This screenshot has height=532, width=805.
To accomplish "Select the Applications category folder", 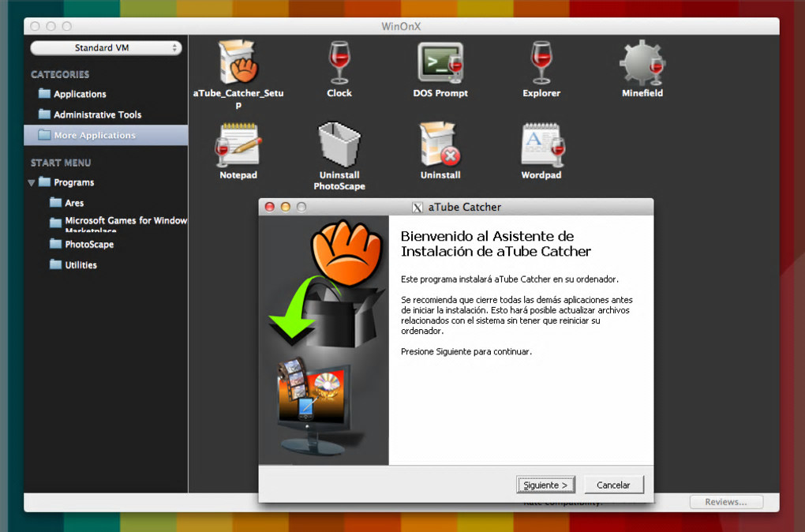I will click(x=106, y=94).
